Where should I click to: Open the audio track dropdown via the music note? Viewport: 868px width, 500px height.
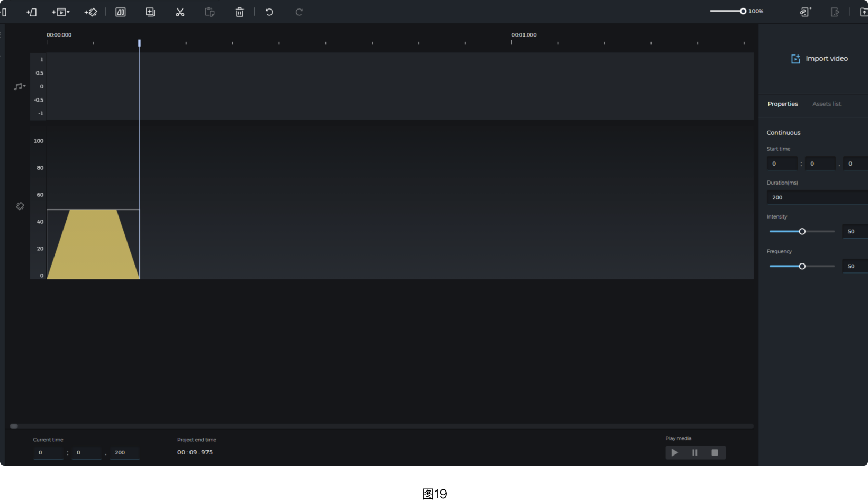pyautogui.click(x=19, y=86)
